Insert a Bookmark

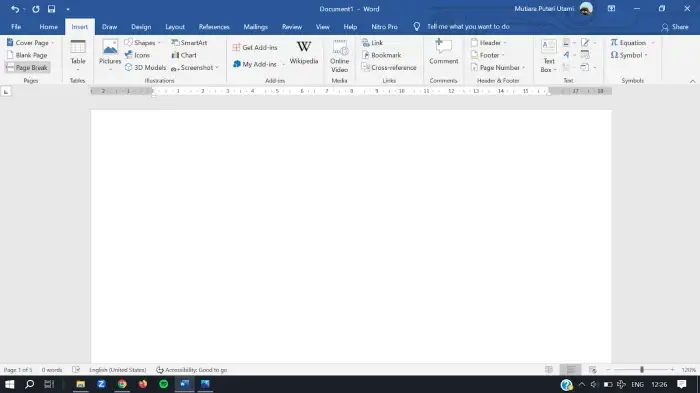[x=381, y=55]
